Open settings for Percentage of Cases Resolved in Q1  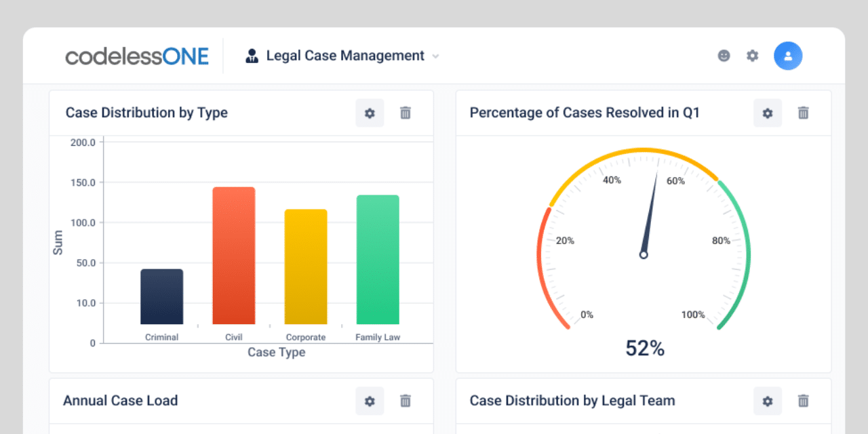tap(768, 113)
